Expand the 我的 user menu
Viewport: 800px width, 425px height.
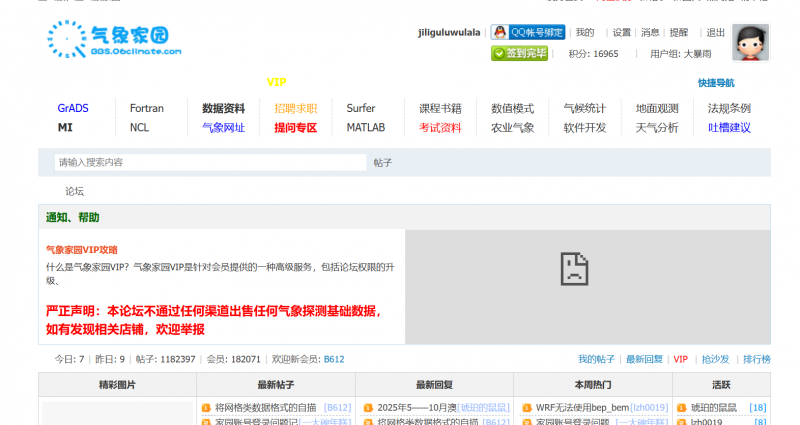click(x=584, y=32)
